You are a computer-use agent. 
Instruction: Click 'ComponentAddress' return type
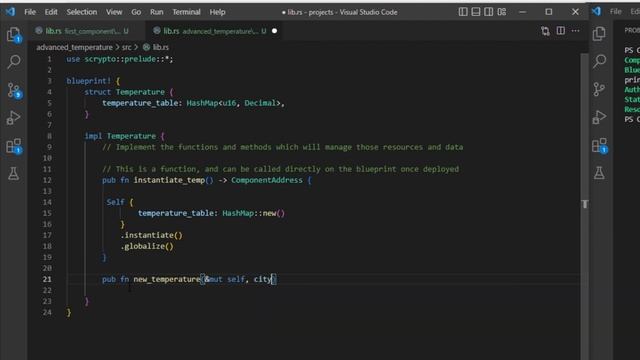point(267,180)
